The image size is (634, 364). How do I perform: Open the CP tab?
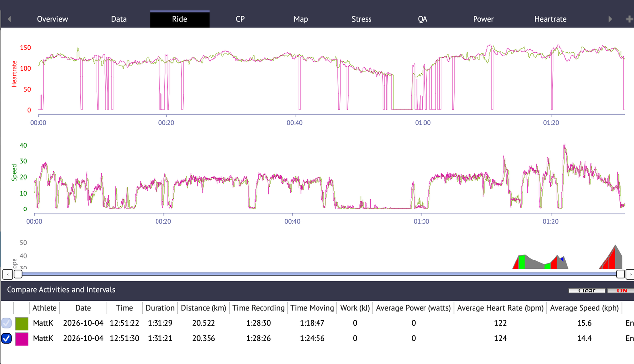click(x=240, y=19)
